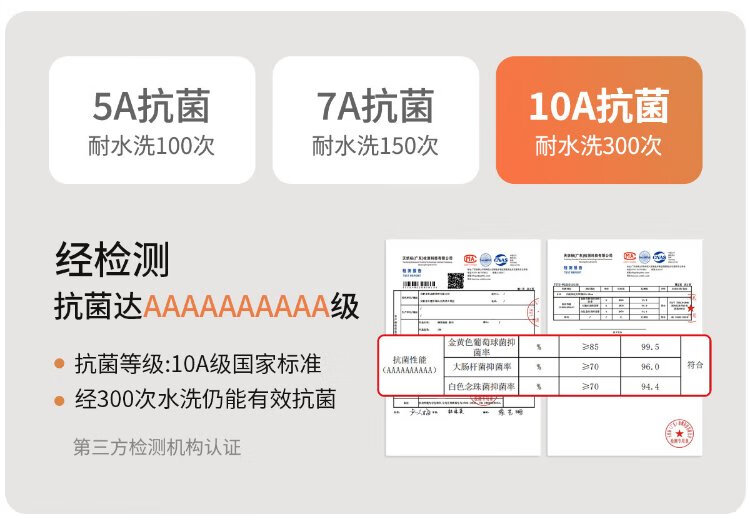The height and width of the screenshot is (531, 750).
Task: Switch to the 7A抗菌 option card
Action: pyautogui.click(x=375, y=120)
